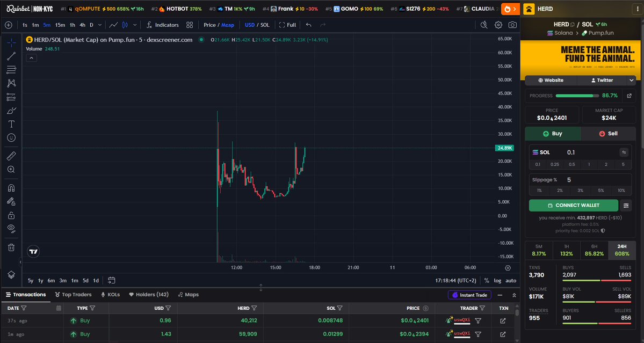Expand more links chevron beside Twitter
This screenshot has width=644, height=343.
(x=631, y=81)
